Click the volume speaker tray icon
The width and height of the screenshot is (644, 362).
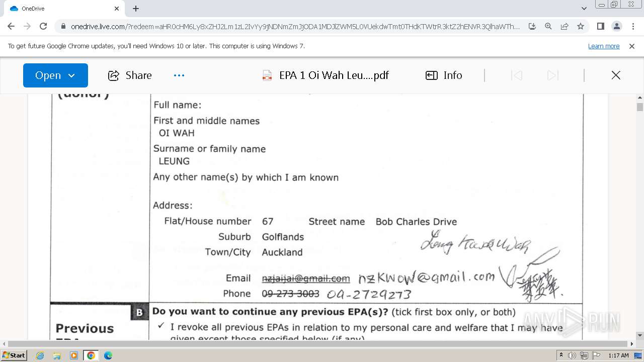coord(572,355)
